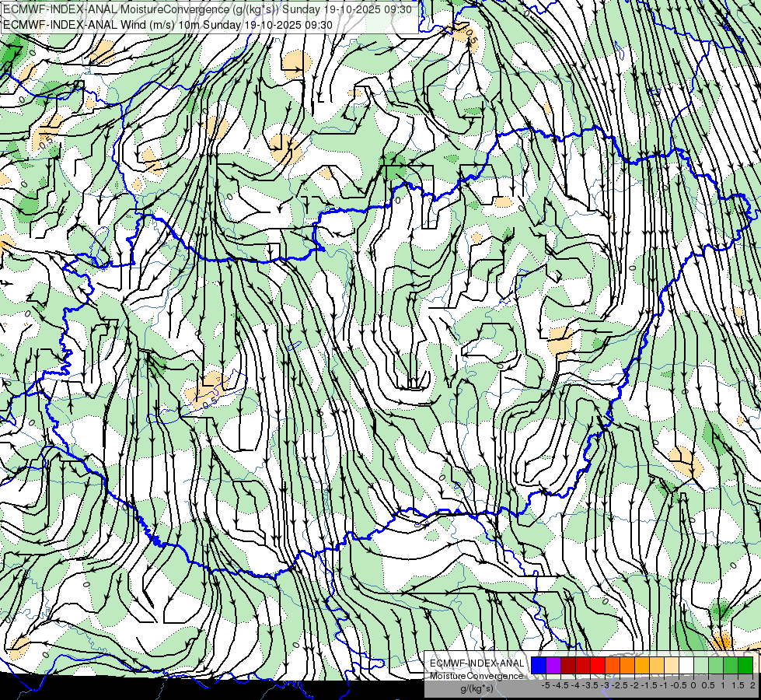This screenshot has height=700, width=761.
Task: Choose the amber swatch left of -1.5
Action: (642, 666)
